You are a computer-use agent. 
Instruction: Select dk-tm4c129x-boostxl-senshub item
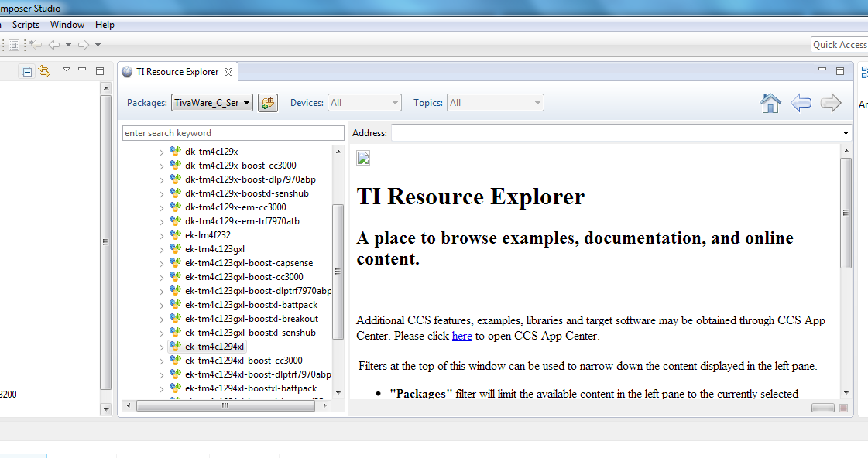(x=247, y=193)
